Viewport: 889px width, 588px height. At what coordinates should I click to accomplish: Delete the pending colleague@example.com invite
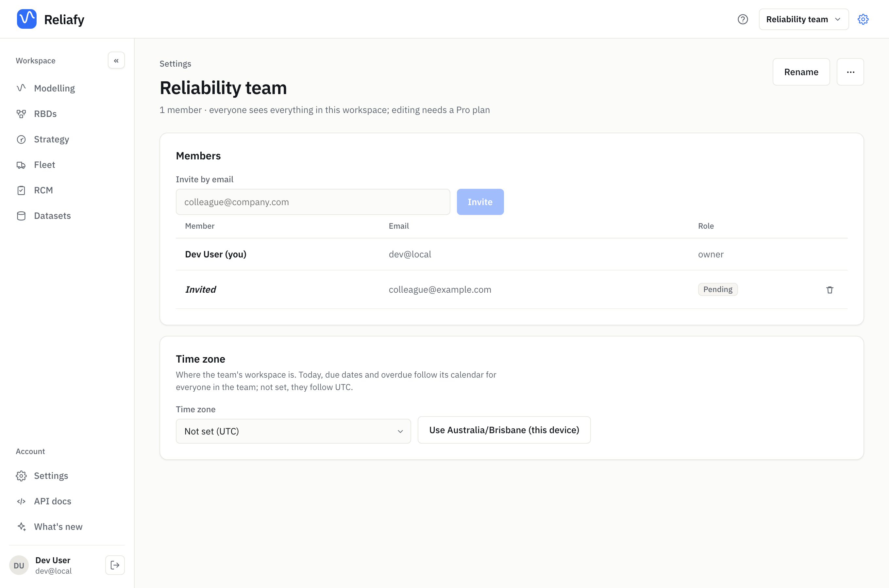[x=830, y=289]
